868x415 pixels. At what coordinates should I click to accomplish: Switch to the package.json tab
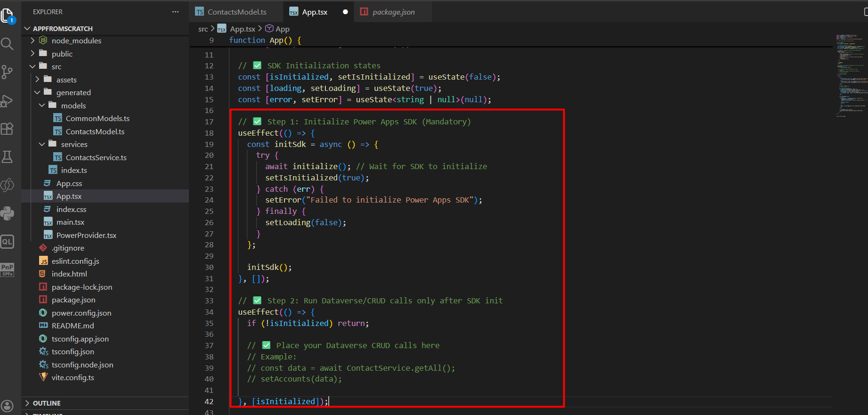393,12
